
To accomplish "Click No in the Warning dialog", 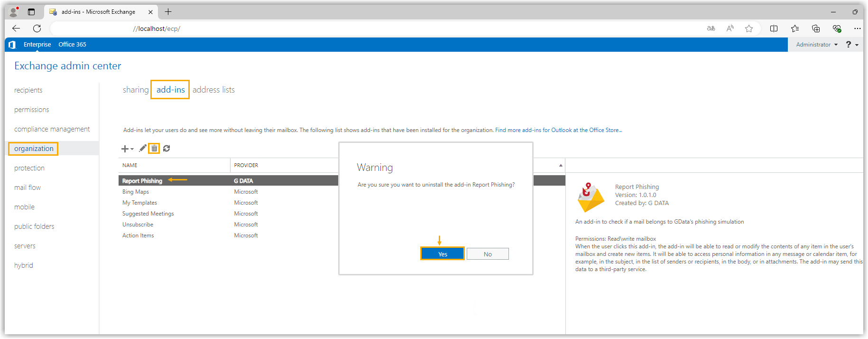I will 488,254.
